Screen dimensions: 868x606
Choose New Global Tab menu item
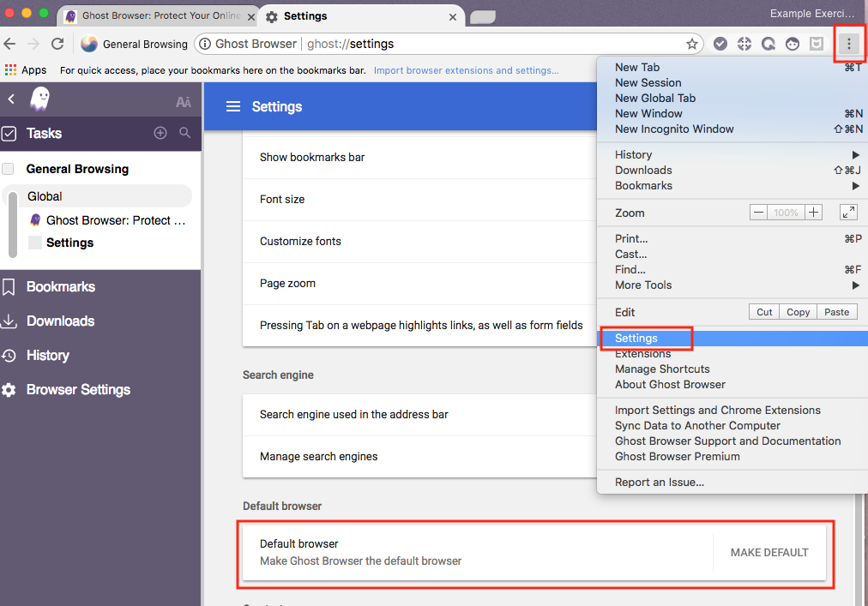(732, 99)
